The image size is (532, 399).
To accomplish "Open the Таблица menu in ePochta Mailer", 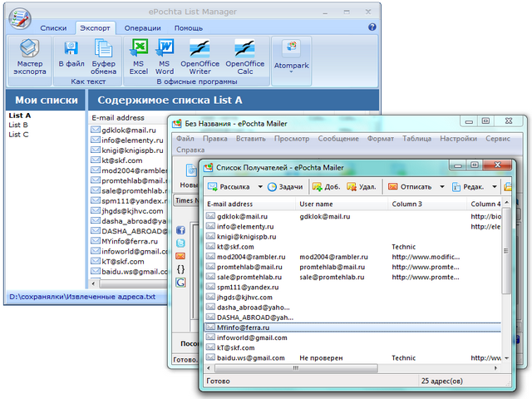I will [x=416, y=139].
